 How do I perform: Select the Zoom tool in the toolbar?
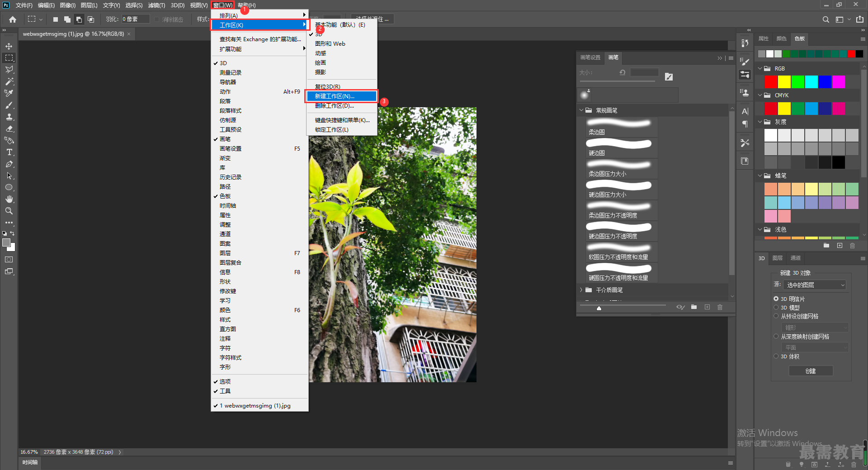pyautogui.click(x=9, y=211)
